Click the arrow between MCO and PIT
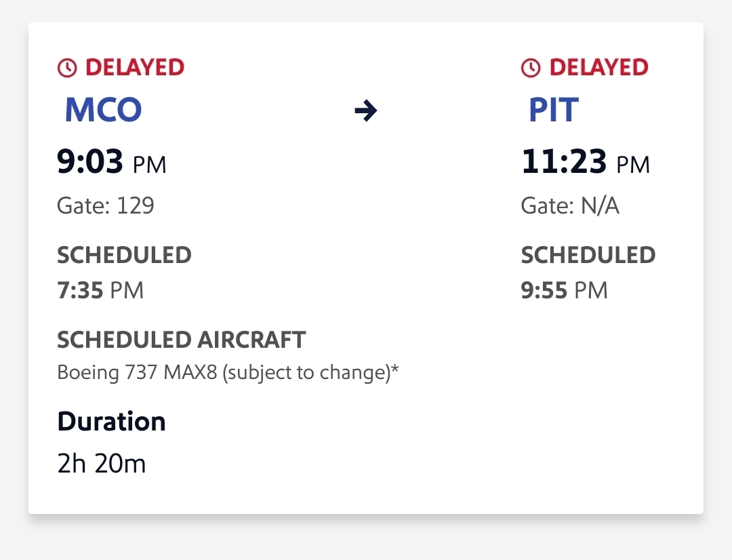The width and height of the screenshot is (732, 560). point(365,111)
